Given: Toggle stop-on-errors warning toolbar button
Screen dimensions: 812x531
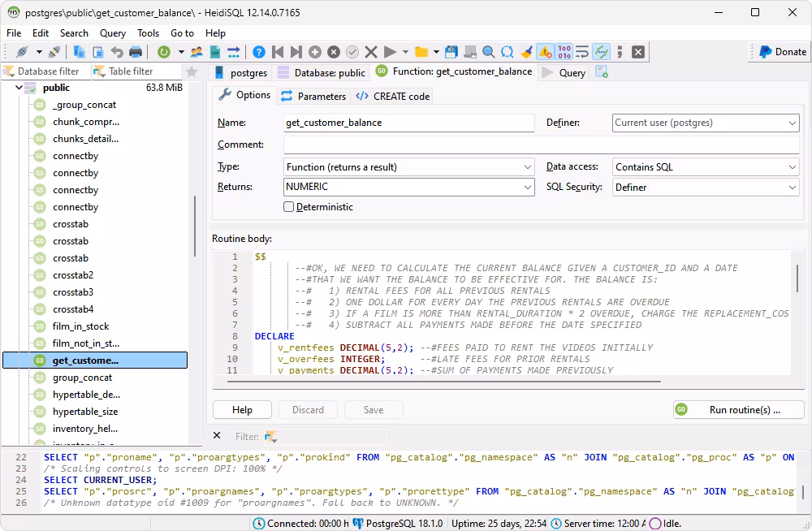Looking at the screenshot, I should [x=546, y=52].
